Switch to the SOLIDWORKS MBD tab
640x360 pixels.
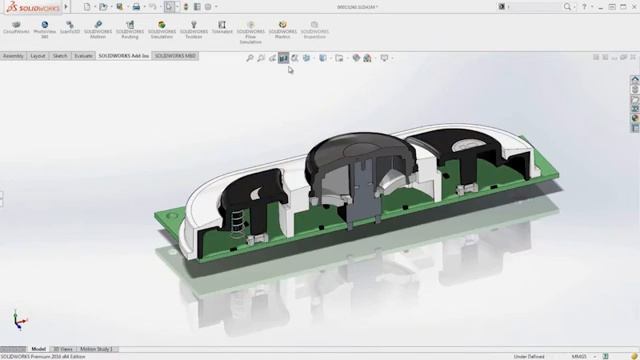175,56
